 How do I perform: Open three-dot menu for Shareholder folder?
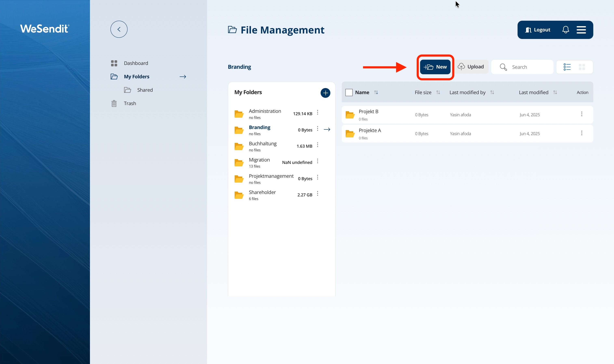point(317,194)
